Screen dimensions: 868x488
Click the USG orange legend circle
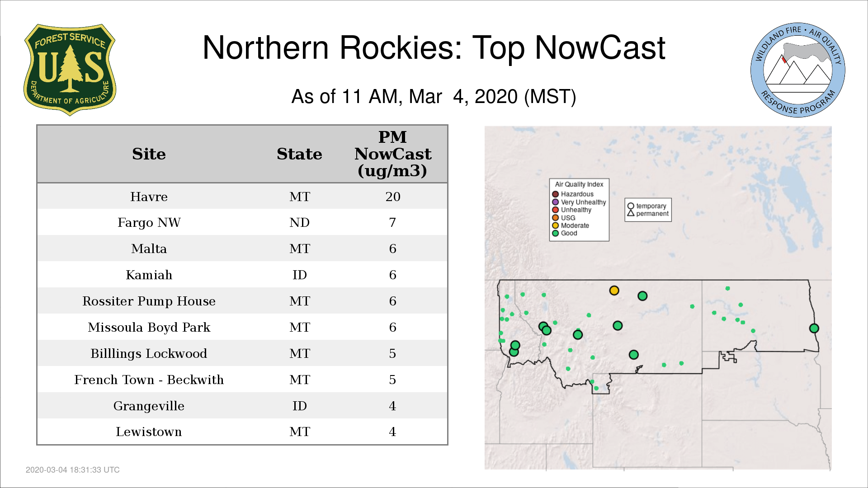tap(556, 218)
